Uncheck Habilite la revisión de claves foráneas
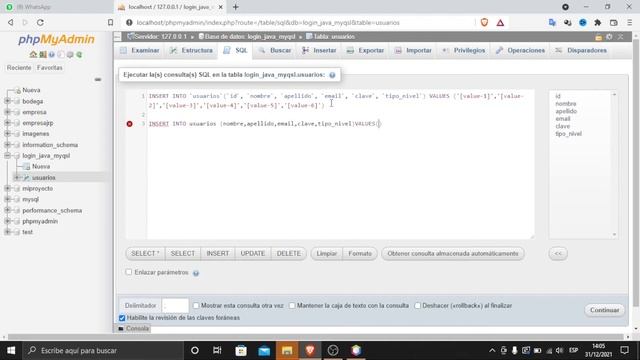The height and width of the screenshot is (360, 640). pyautogui.click(x=122, y=318)
